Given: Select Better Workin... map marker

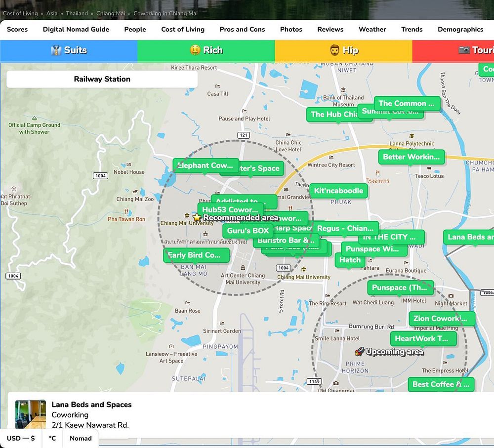Looking at the screenshot, I should 411,157.
